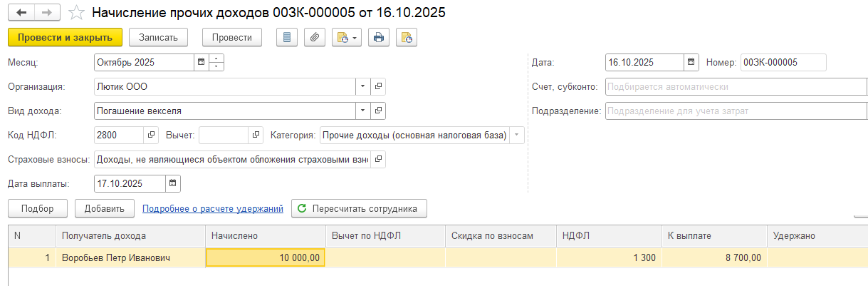The height and width of the screenshot is (286, 868).
Task: Click the back navigation arrow
Action: click(22, 13)
